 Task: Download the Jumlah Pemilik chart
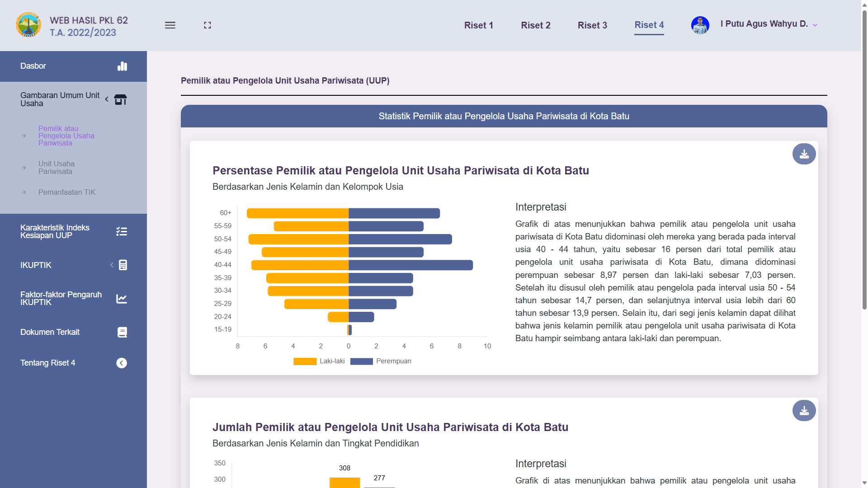(804, 411)
